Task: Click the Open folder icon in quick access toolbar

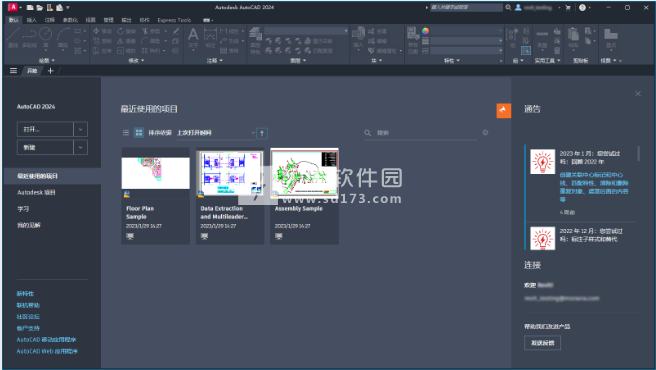Action: coord(39,8)
